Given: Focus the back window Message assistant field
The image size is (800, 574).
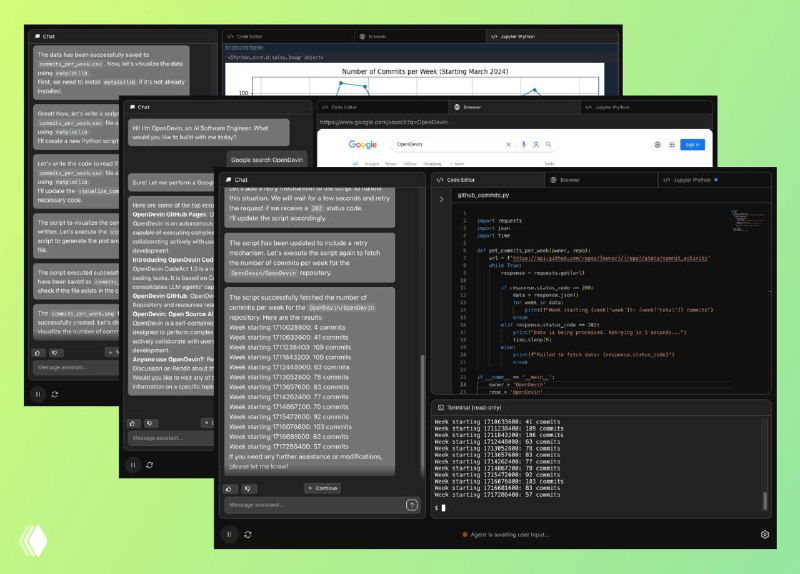Looking at the screenshot, I should click(x=76, y=367).
